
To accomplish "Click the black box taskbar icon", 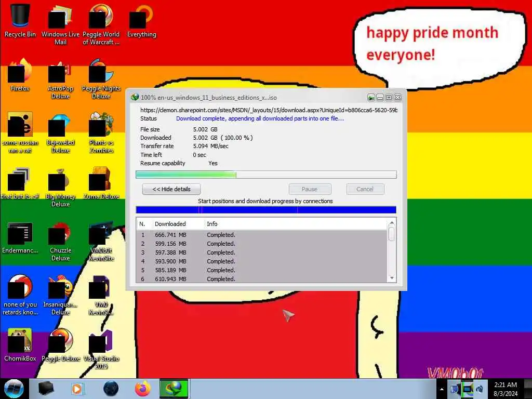I will pos(46,389).
